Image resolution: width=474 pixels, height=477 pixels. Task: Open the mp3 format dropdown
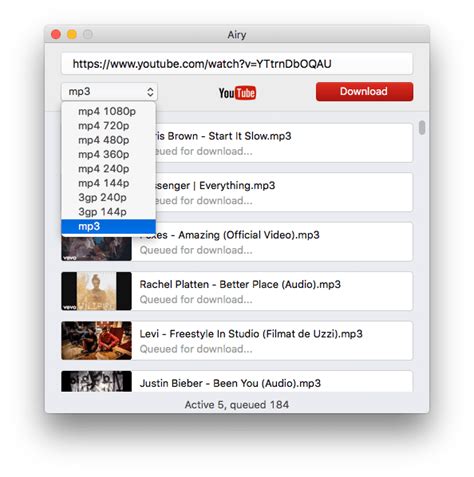tap(109, 92)
